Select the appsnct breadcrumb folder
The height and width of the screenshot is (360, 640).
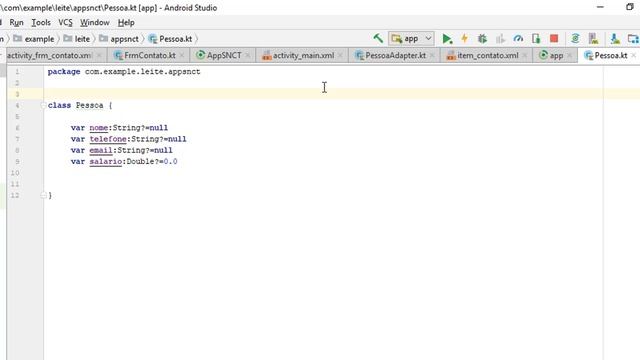tap(119, 39)
